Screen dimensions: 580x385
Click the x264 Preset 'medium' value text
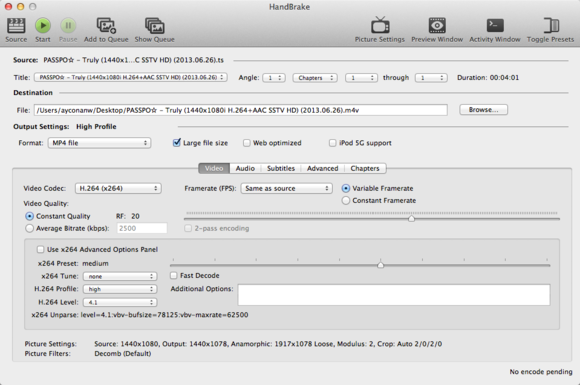95,263
